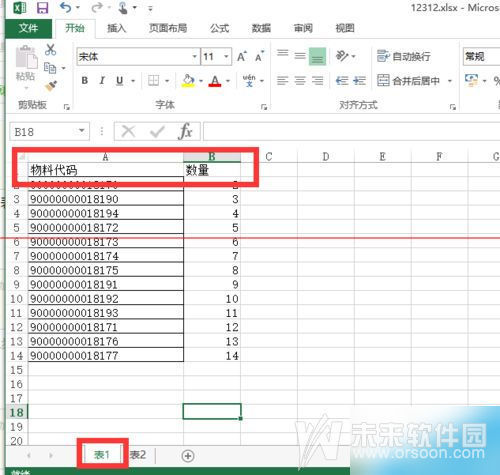Switch to the 视图 View tab
The height and width of the screenshot is (475, 500).
coord(345,28)
